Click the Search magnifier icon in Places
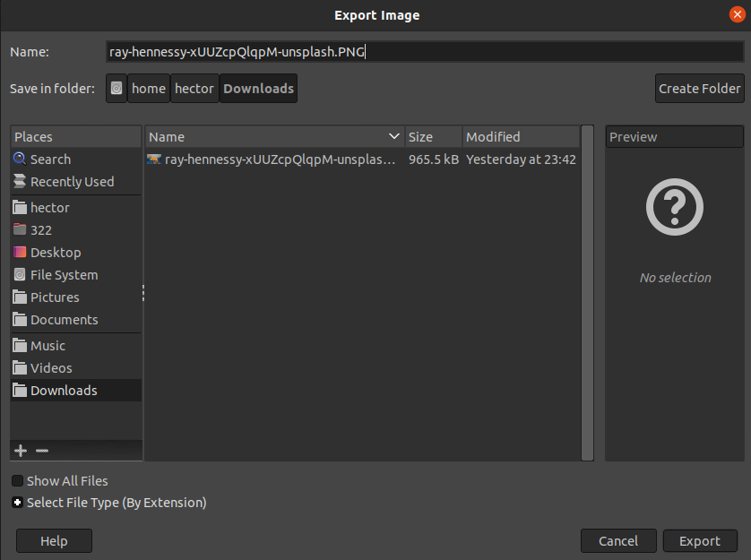This screenshot has width=751, height=560. point(20,159)
